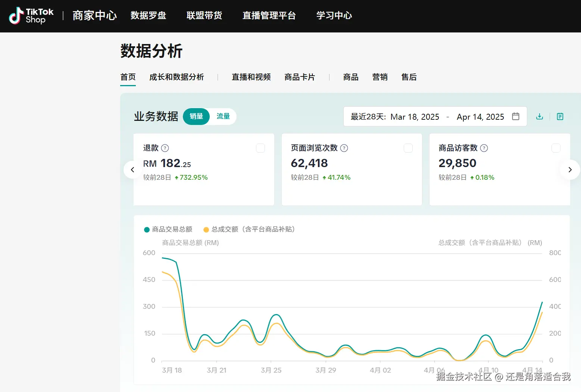Screen dimensions: 581x392
Task: Check the 商品访客数 card checkbox
Action: (x=556, y=148)
